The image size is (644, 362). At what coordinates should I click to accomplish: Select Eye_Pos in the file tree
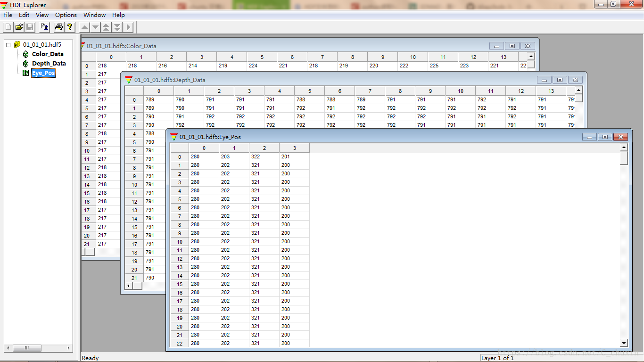[43, 73]
